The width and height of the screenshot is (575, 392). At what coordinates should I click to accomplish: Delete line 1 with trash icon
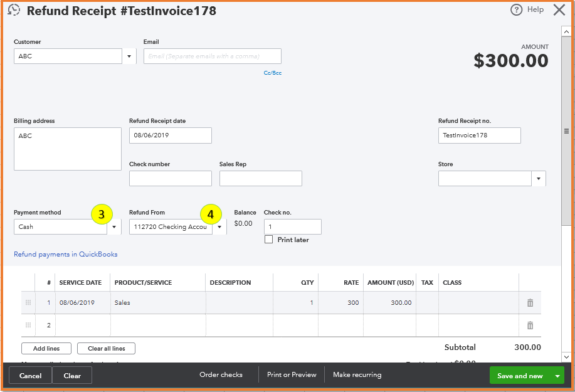tap(530, 303)
